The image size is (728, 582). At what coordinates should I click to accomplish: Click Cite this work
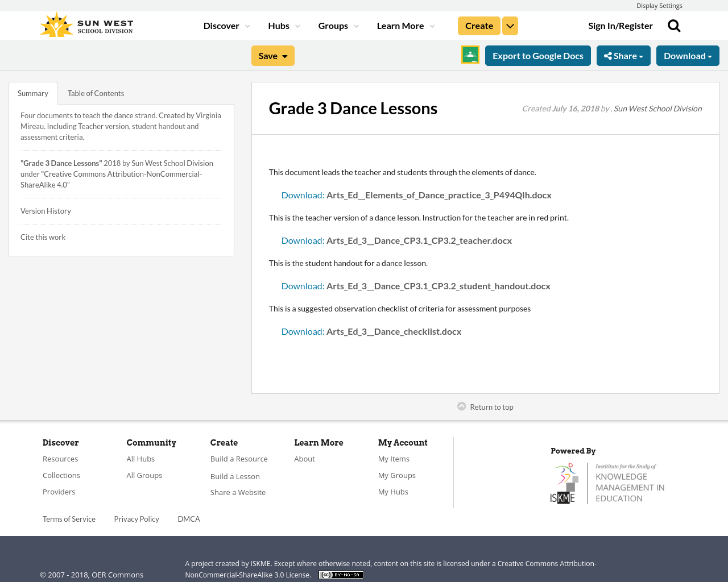pyautogui.click(x=43, y=236)
